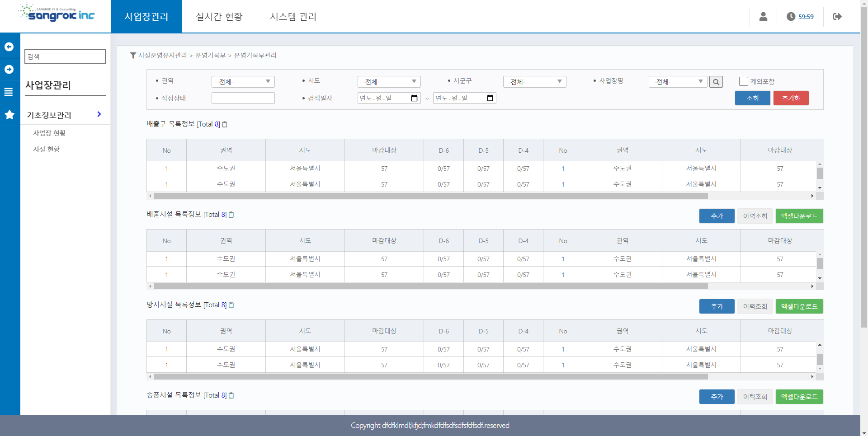868x436 pixels.
Task: Click 이력조회 button for 송풍시설 목록정보
Action: click(x=755, y=397)
